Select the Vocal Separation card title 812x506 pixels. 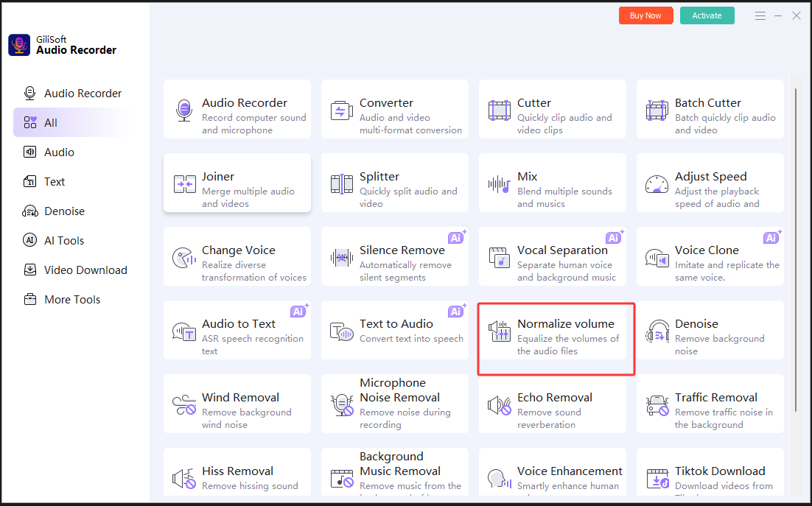tap(562, 250)
